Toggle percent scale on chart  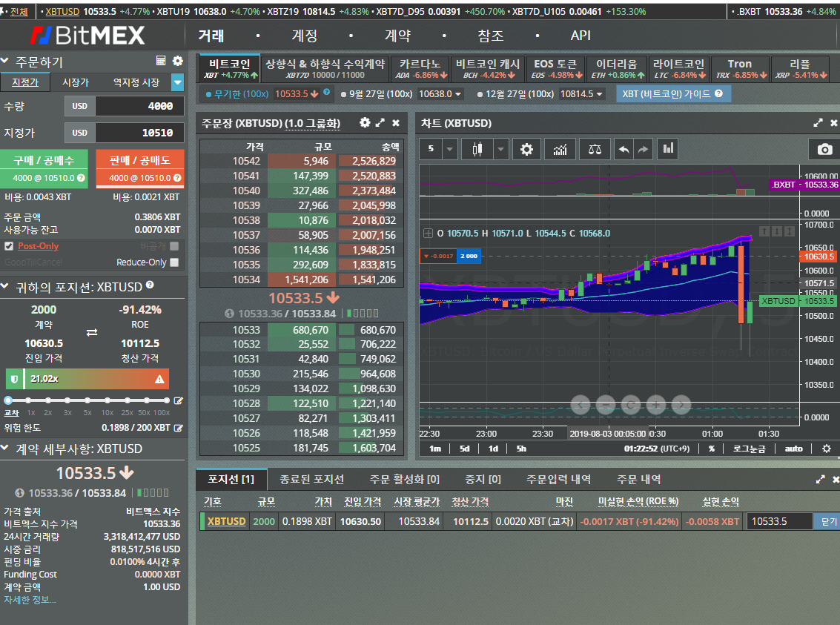point(712,449)
